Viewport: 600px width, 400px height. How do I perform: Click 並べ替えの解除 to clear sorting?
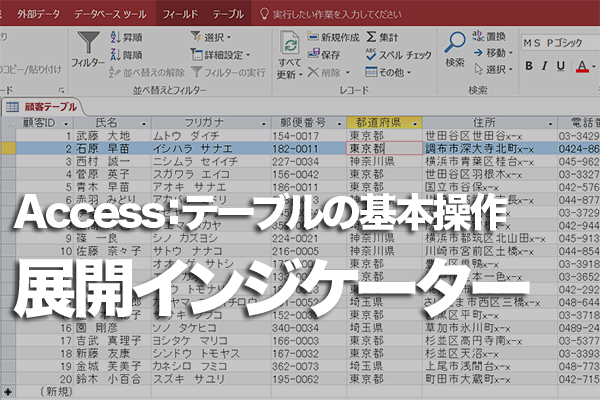coord(147,72)
